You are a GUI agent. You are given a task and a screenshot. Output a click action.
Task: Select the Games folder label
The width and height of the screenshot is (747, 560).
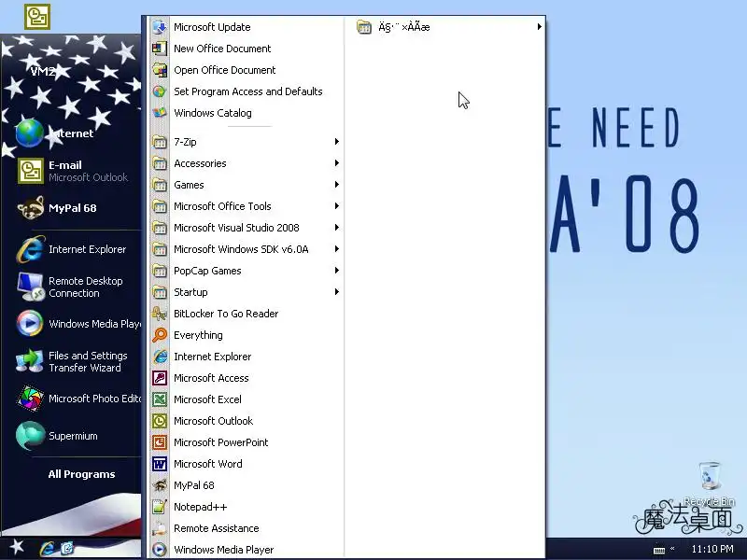tap(189, 184)
